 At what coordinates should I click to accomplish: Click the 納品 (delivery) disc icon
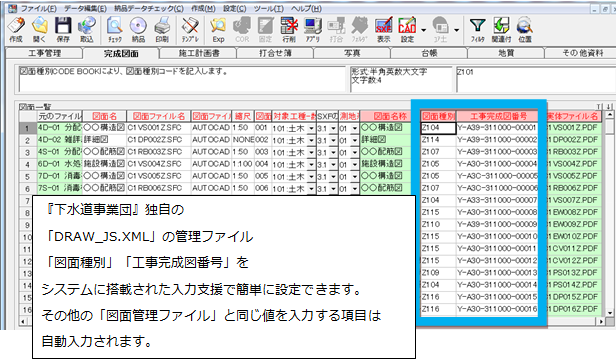click(x=138, y=29)
